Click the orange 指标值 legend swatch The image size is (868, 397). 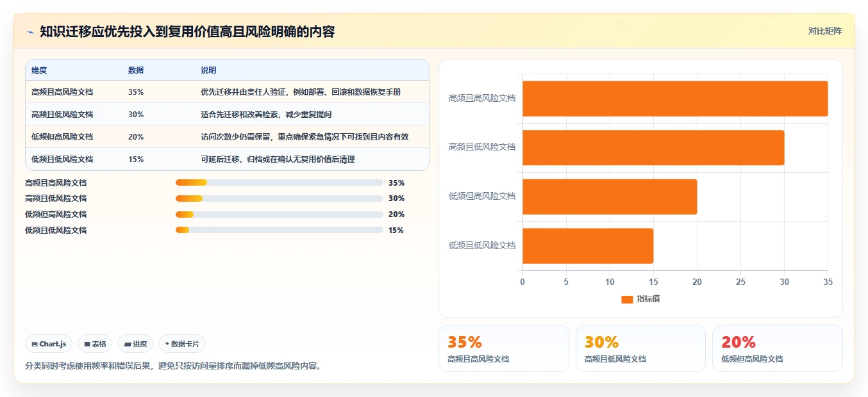point(627,299)
